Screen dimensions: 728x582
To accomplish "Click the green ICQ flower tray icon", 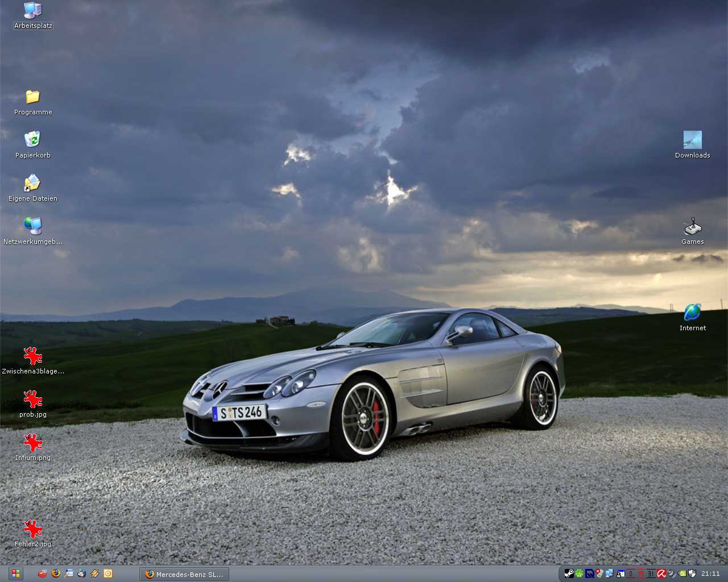I will tap(579, 573).
